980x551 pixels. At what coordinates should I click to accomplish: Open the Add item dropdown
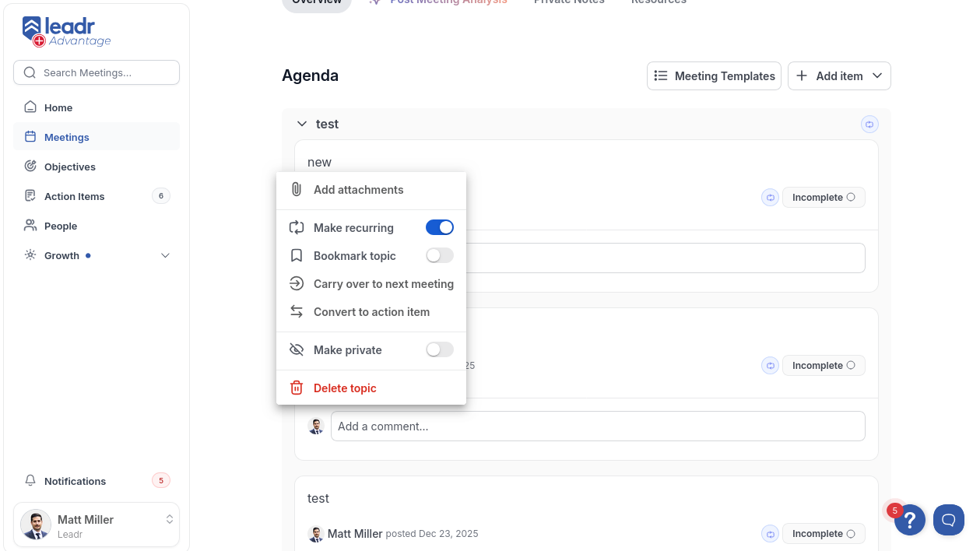click(839, 76)
